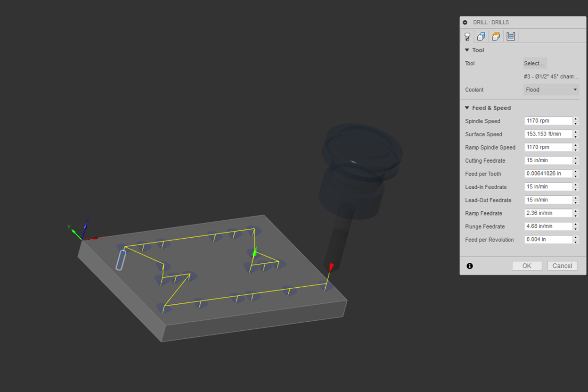Collapse the Tool section
The image size is (588, 392).
click(x=467, y=50)
